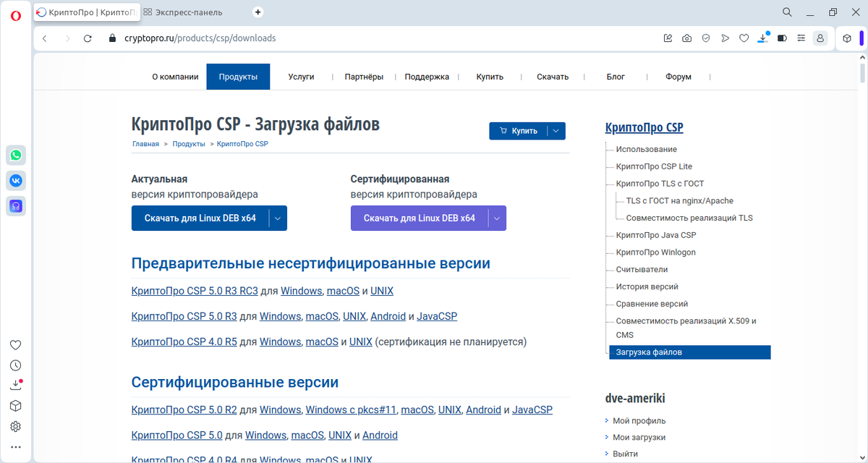Screen dimensions: 868x463
Task: Open КриптоПро CSP 5.0 R3 RC3 link
Action: coord(195,291)
